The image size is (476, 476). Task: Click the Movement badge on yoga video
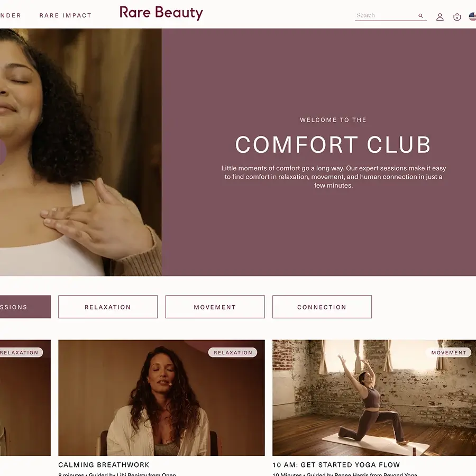(448, 352)
